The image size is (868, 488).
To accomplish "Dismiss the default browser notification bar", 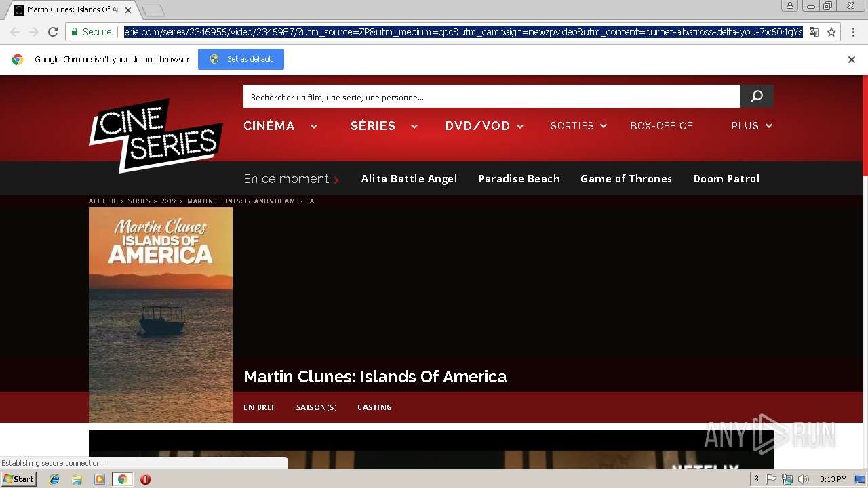I will click(x=852, y=60).
